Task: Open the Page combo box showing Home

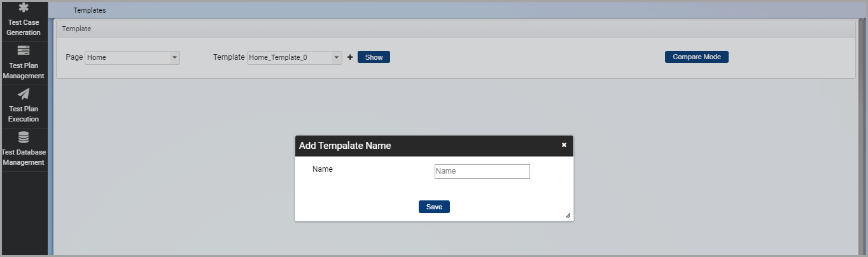Action: click(132, 57)
